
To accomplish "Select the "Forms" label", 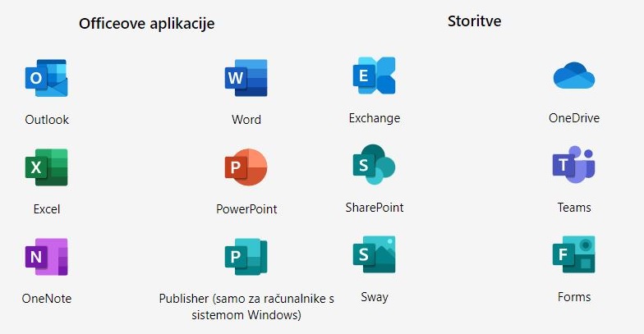I will [x=574, y=297].
